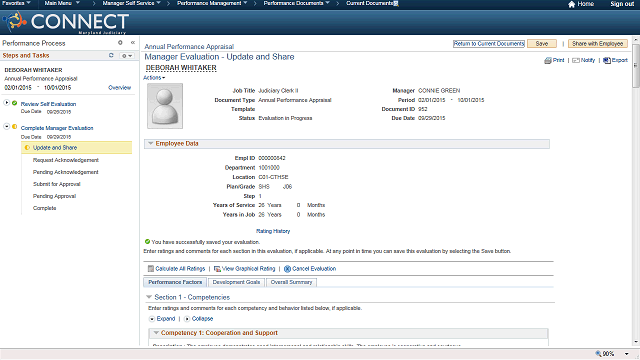Open Performance Documents breadcrumb menu

pos(296,3)
